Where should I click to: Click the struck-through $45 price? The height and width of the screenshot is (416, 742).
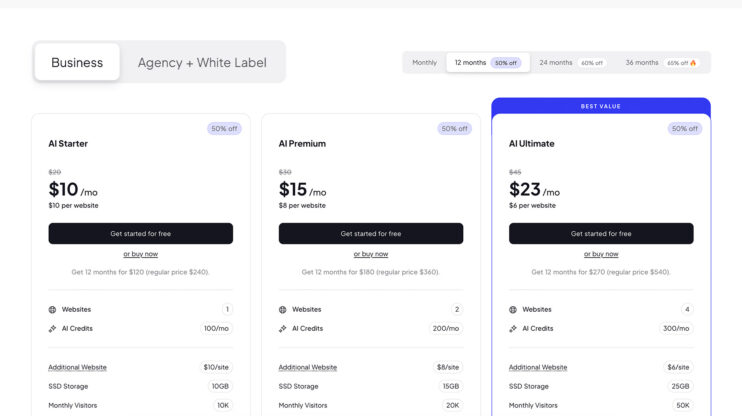point(515,172)
